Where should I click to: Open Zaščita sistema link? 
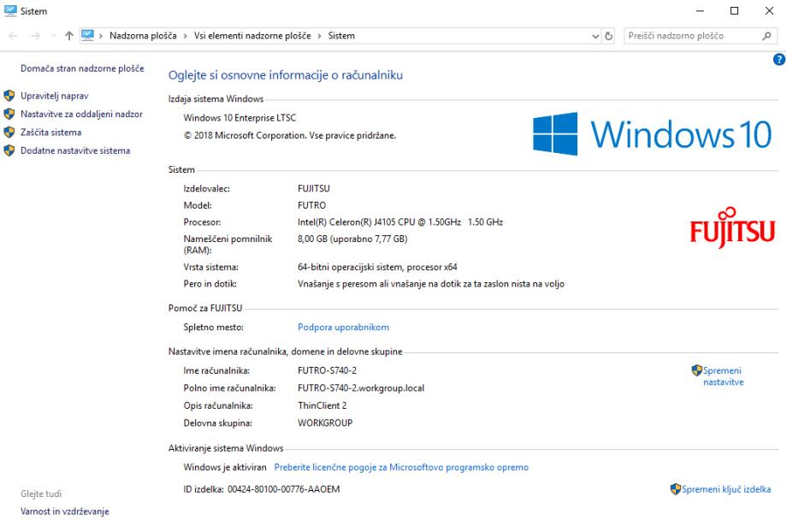pyautogui.click(x=50, y=133)
